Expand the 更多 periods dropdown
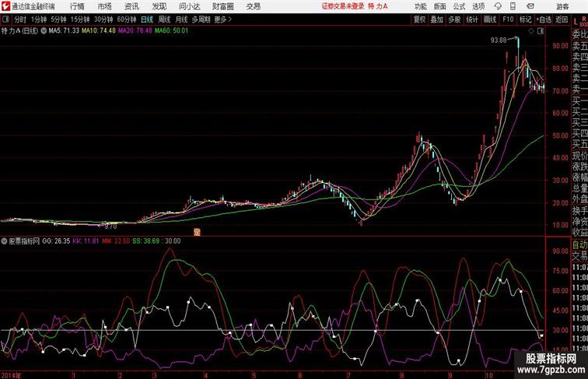The width and height of the screenshot is (588, 379). tap(222, 19)
